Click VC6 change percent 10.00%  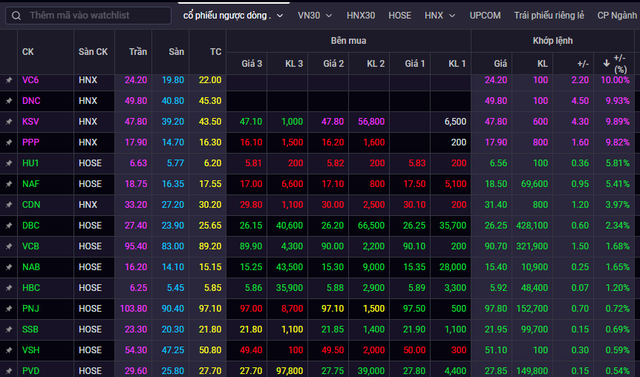pos(615,80)
